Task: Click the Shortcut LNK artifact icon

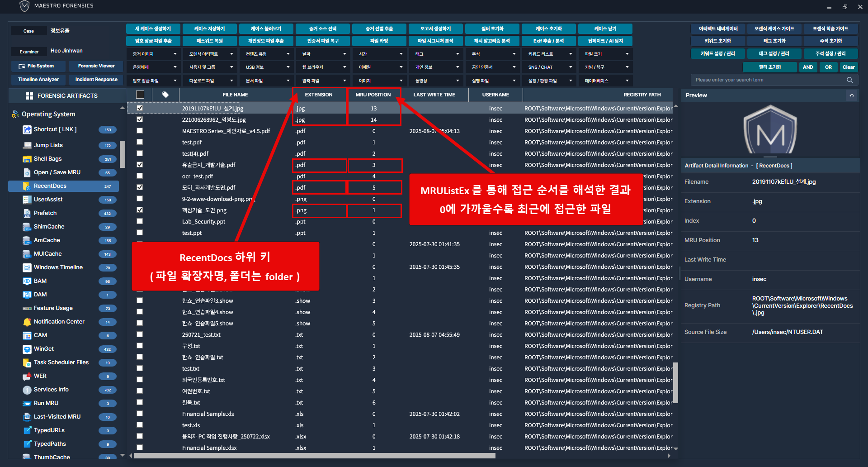Action: [x=27, y=130]
